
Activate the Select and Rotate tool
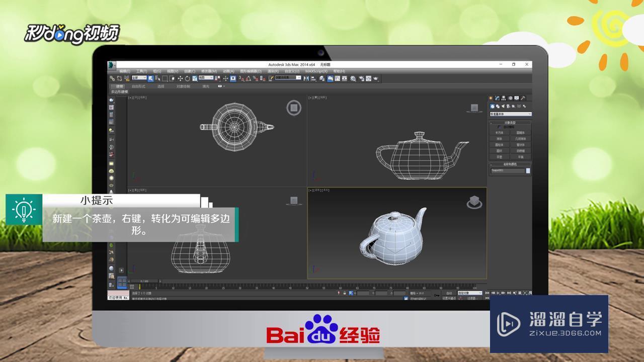pyautogui.click(x=187, y=78)
